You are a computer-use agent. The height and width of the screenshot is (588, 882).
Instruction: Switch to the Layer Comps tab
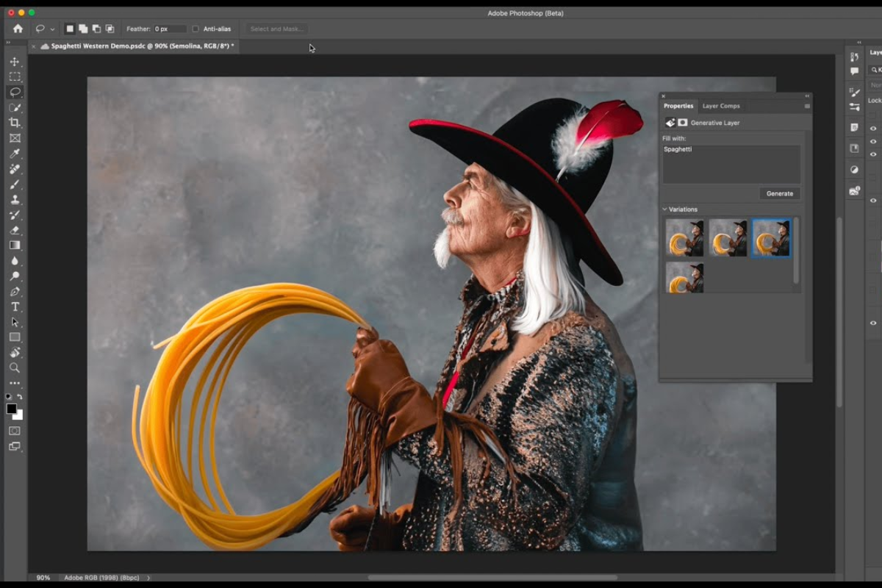coord(720,106)
